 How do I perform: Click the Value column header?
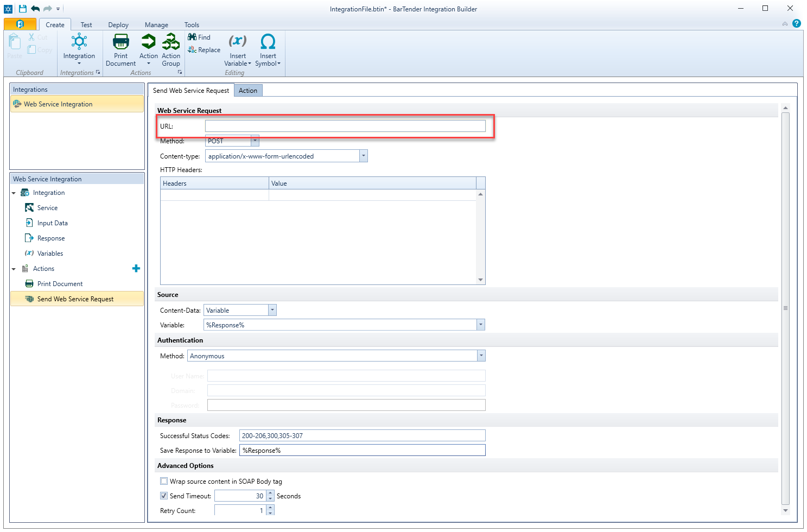tap(372, 183)
